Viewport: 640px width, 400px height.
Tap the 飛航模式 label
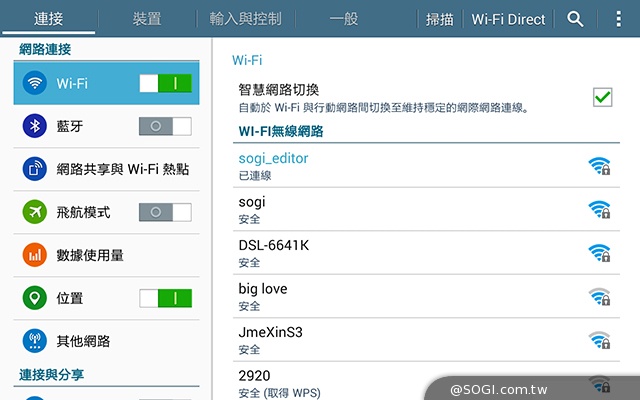[x=83, y=212]
